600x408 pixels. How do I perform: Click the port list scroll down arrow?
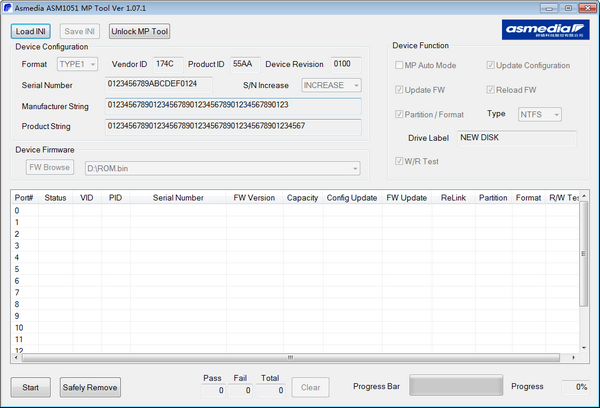point(584,348)
